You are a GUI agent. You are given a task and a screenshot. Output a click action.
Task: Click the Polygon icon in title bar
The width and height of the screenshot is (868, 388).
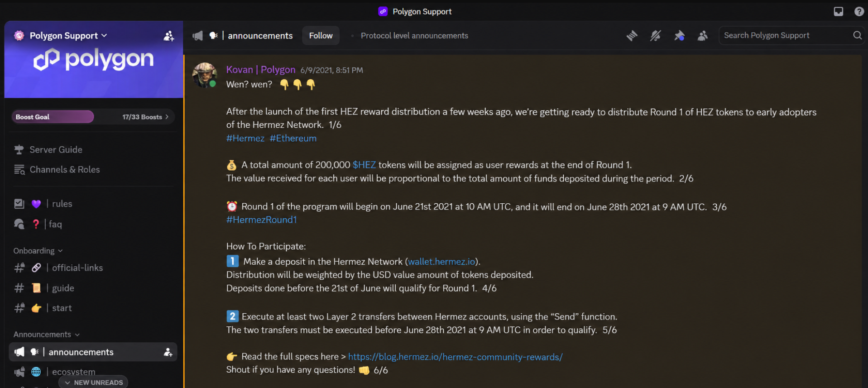pos(383,11)
